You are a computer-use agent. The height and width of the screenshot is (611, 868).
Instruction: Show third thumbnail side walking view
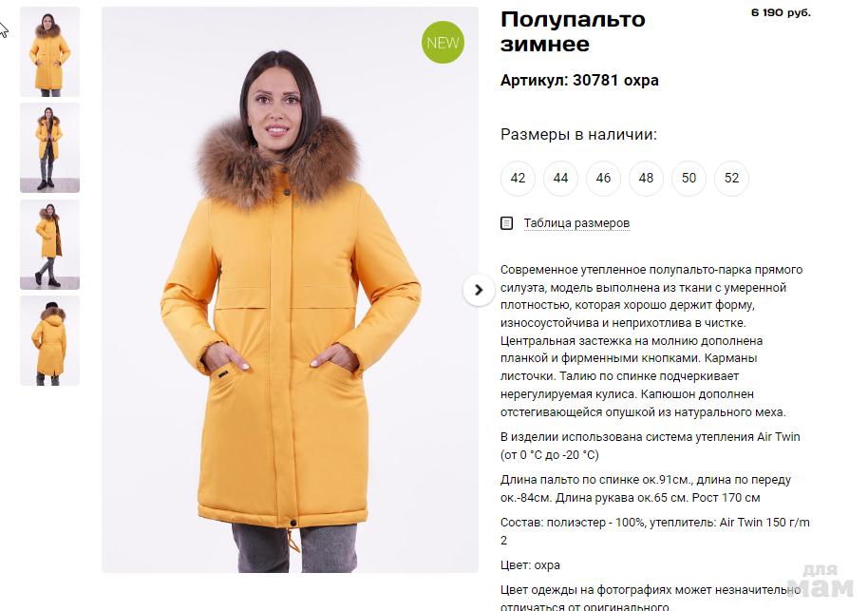[x=49, y=244]
